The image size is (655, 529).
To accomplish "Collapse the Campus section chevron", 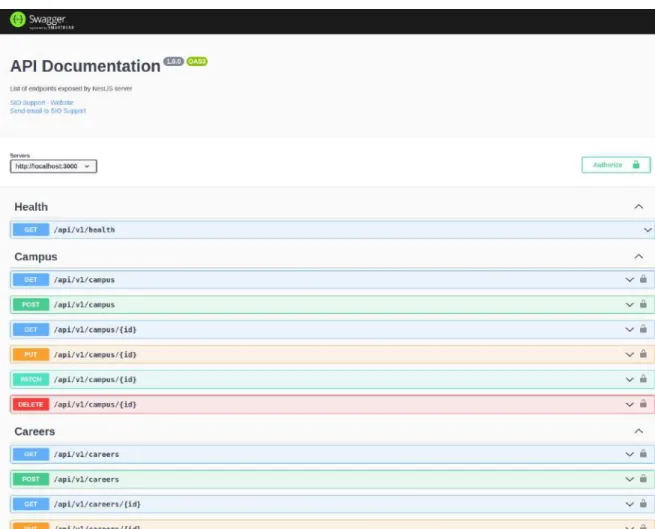I will pyautogui.click(x=639, y=256).
